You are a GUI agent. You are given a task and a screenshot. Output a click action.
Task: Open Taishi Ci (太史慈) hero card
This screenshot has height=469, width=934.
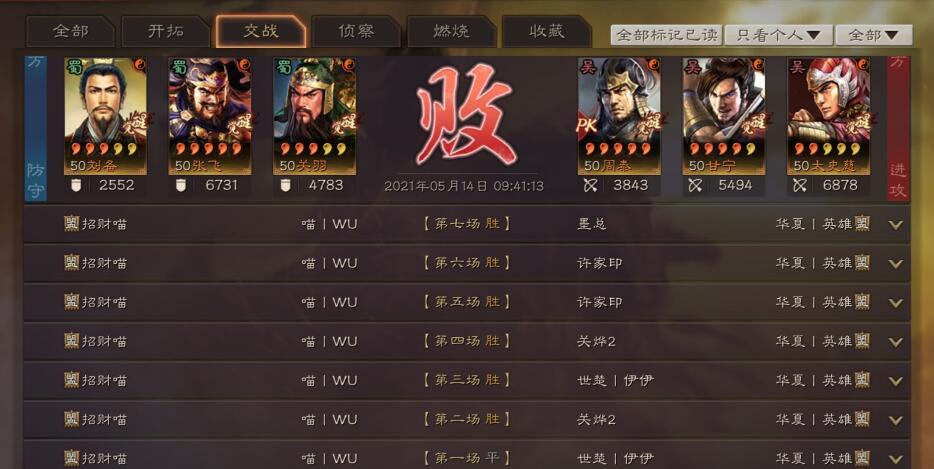(829, 116)
